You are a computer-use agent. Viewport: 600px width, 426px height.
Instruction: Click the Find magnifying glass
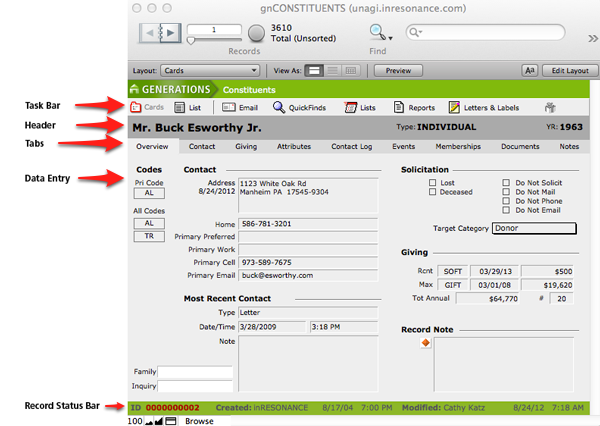click(377, 32)
